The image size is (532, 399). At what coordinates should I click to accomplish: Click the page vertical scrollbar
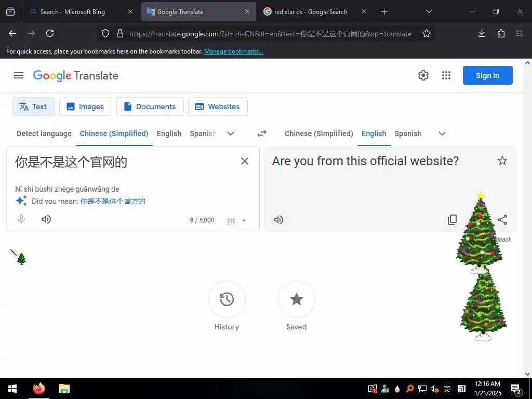click(x=527, y=218)
